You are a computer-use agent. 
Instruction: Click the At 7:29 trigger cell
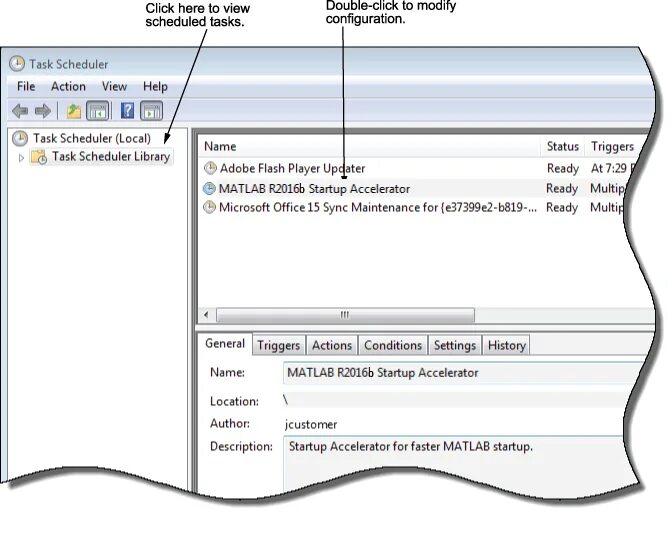612,168
